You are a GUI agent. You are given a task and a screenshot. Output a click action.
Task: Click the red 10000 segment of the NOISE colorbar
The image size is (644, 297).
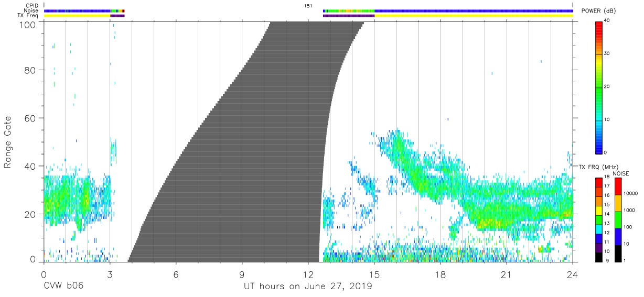618,186
